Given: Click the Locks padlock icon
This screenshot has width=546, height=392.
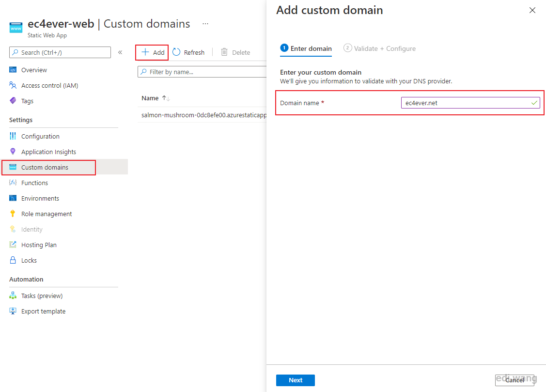Looking at the screenshot, I should coord(13,260).
